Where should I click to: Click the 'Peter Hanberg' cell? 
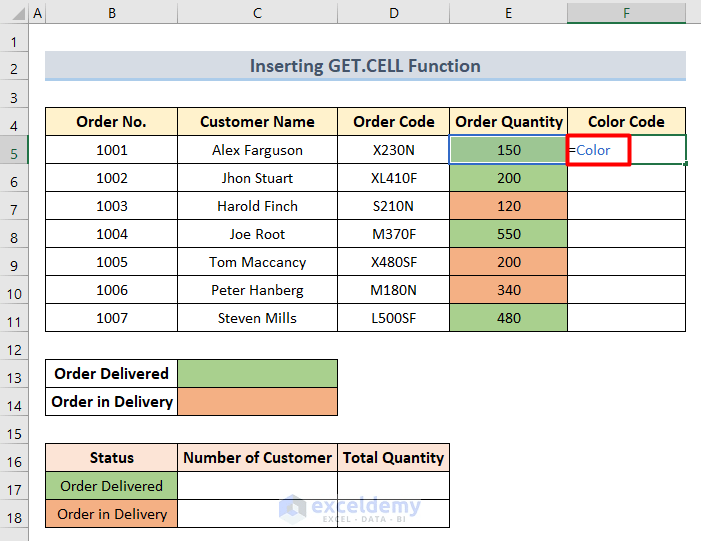(257, 290)
